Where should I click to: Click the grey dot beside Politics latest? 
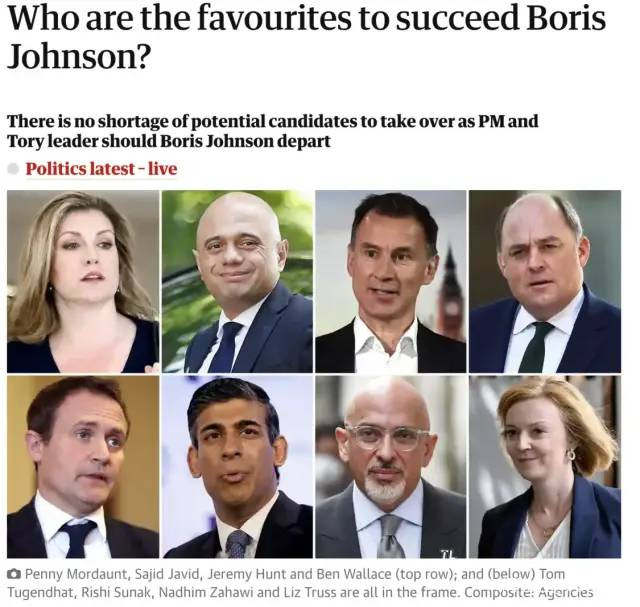coord(13,169)
